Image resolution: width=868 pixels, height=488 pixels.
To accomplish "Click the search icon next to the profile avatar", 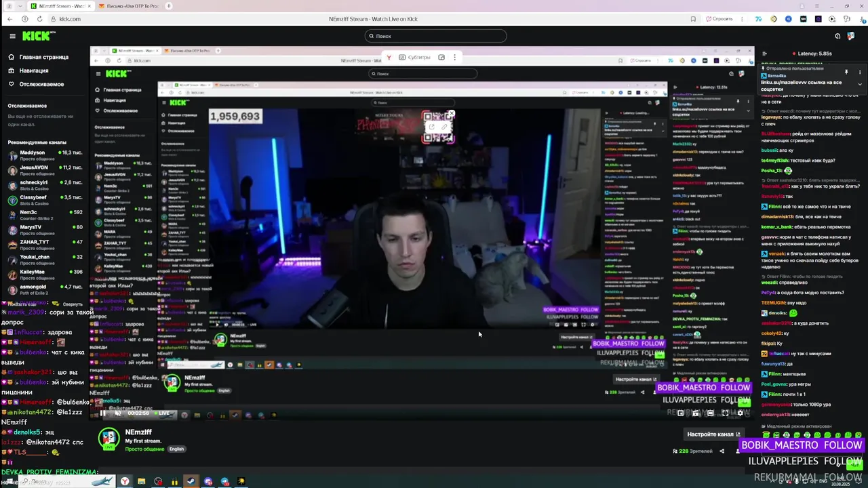I will pyautogui.click(x=837, y=36).
